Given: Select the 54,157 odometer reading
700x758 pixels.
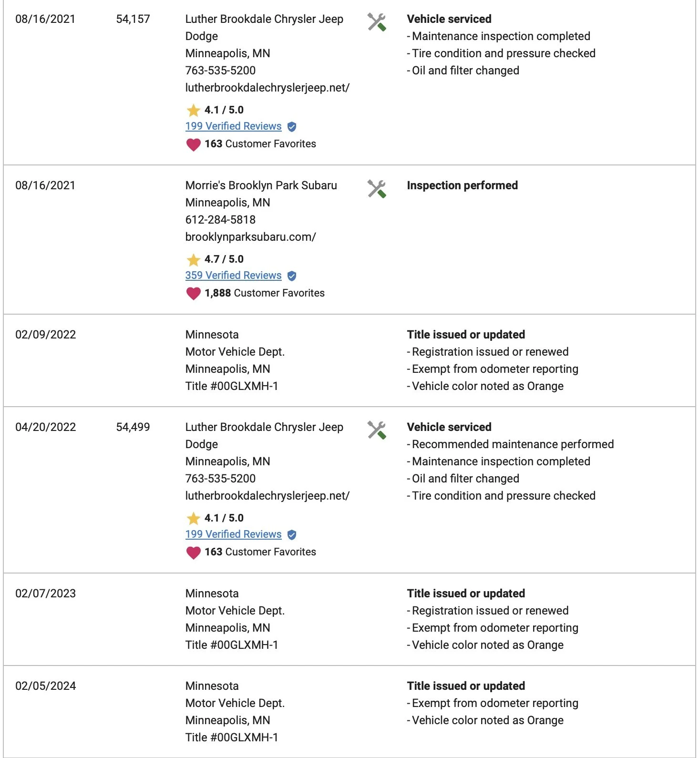Looking at the screenshot, I should (x=133, y=19).
